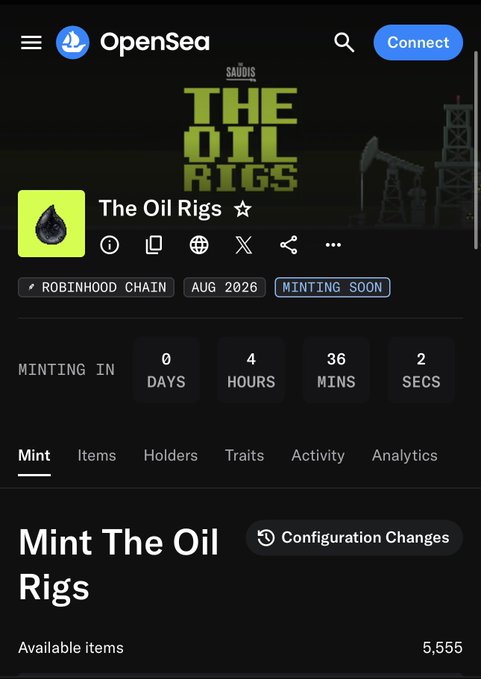This screenshot has height=679, width=481.
Task: Copy contract address with copy icon
Action: point(154,245)
